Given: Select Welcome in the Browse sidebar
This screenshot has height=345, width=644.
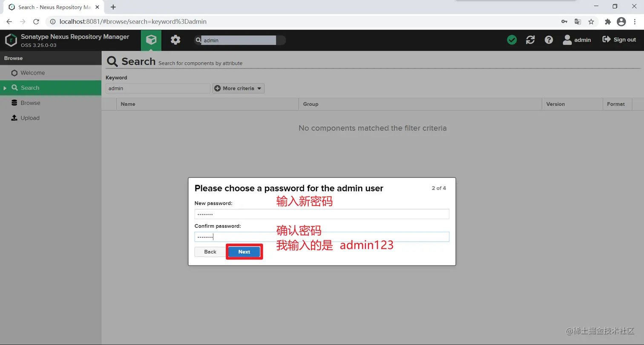Looking at the screenshot, I should [x=51, y=73].
